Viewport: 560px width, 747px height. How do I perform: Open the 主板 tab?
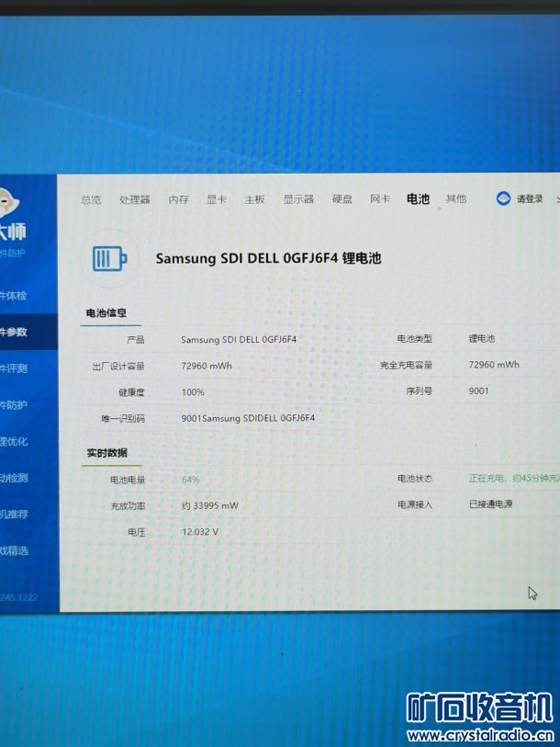tap(254, 199)
